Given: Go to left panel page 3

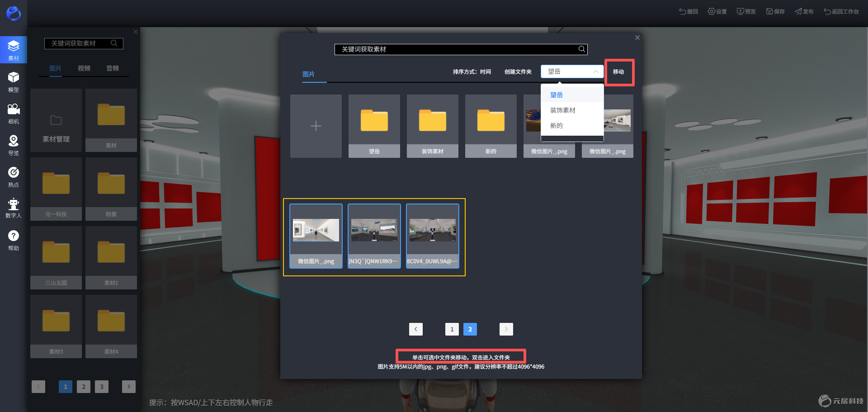Looking at the screenshot, I should coord(102,387).
